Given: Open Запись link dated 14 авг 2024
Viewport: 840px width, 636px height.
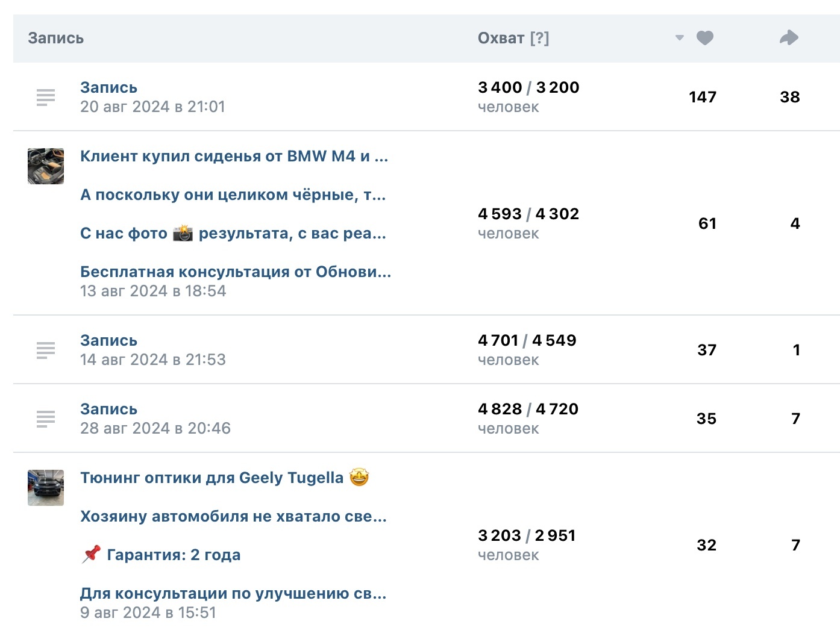Looking at the screenshot, I should [109, 340].
